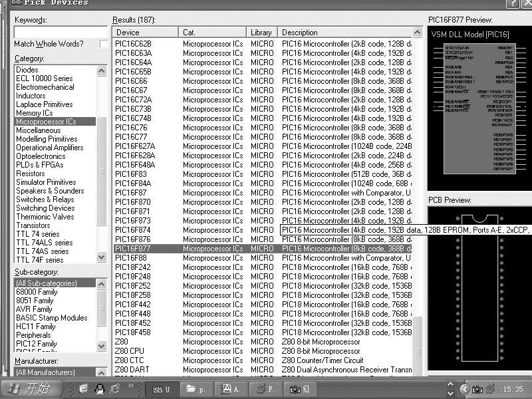The width and height of the screenshot is (532, 399).
Task: Click the camera icon in system tray
Action: tap(477, 389)
